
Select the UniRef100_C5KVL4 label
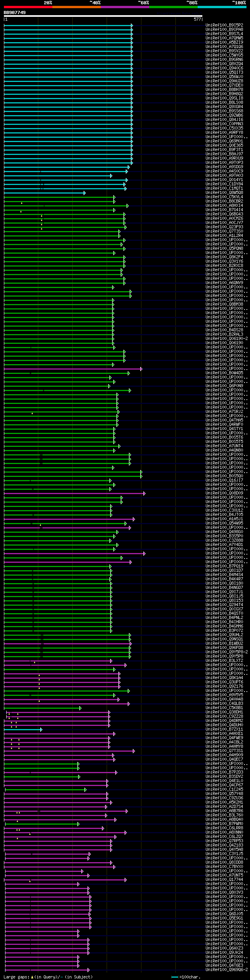click(224, 197)
